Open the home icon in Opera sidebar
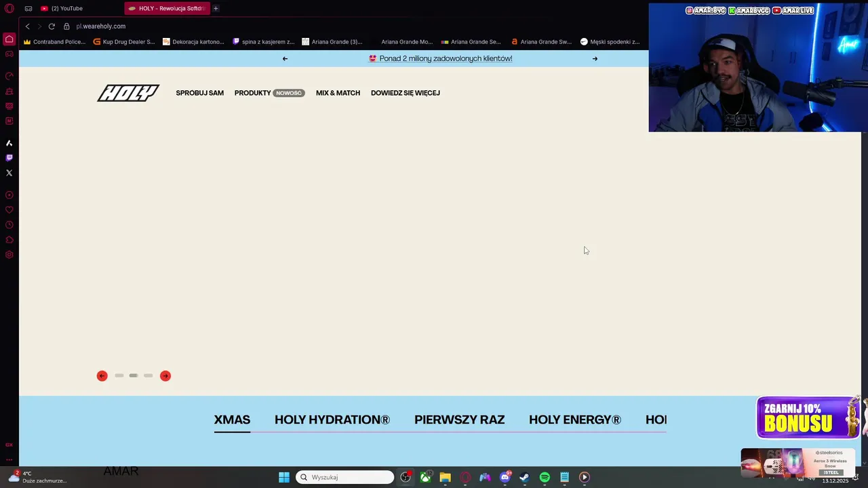This screenshot has width=868, height=488. pos(9,39)
